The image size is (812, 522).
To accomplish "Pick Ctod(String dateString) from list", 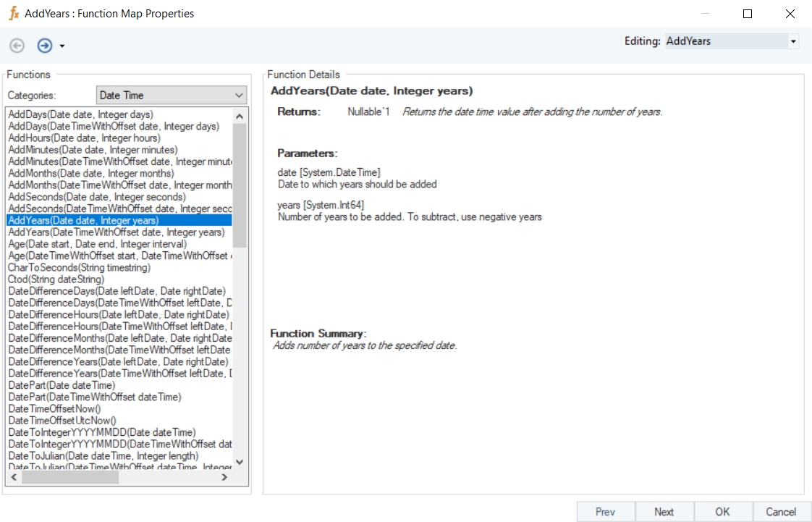I will pos(56,279).
